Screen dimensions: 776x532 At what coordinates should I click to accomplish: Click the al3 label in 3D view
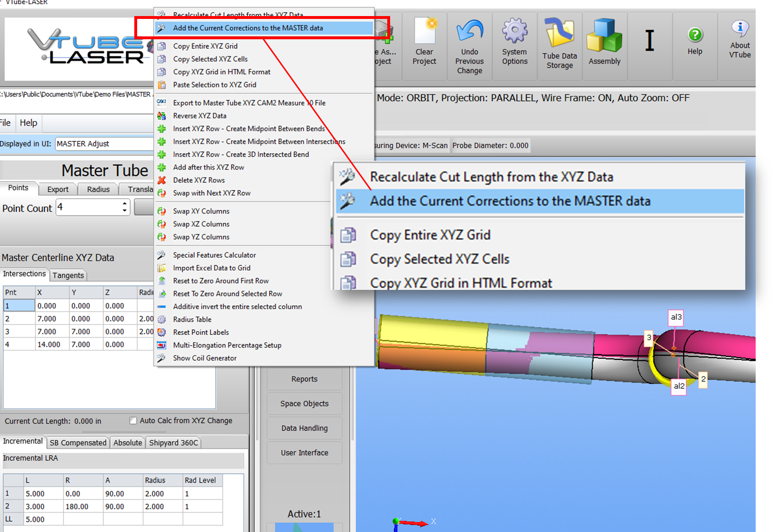click(x=676, y=317)
